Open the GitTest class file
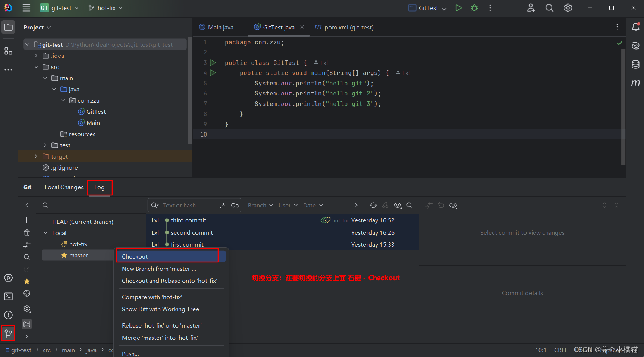The image size is (644, 357). pos(92,112)
